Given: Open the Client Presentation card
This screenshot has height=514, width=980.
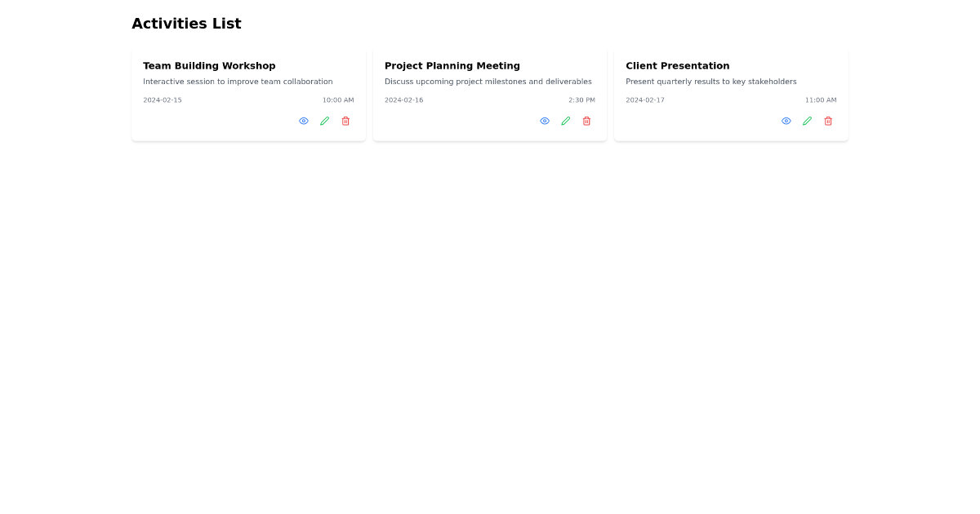Looking at the screenshot, I should tap(731, 94).
